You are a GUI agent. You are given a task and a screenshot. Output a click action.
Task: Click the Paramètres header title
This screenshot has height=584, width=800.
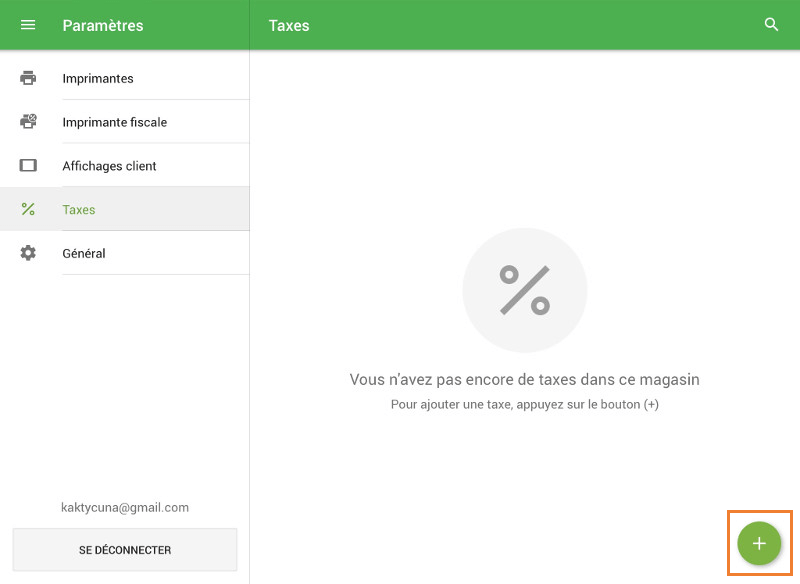click(x=103, y=26)
